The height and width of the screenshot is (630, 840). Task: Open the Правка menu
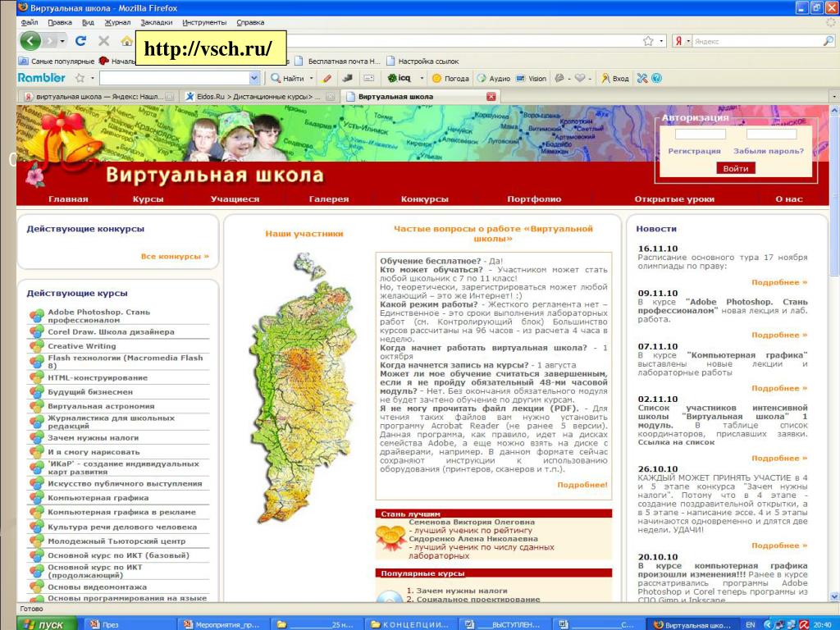click(60, 22)
